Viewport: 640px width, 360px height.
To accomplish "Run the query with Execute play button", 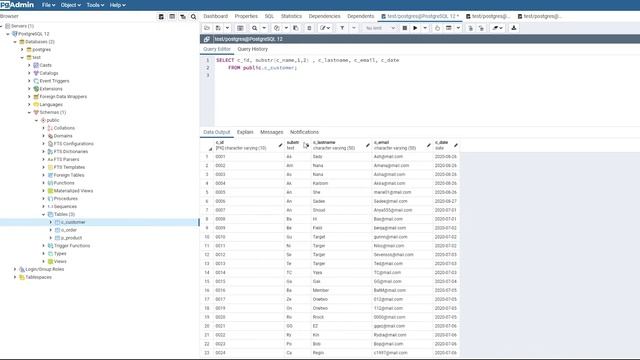I will 415,28.
